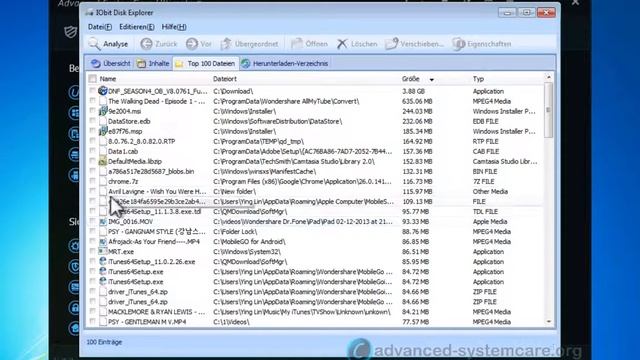Select the MACKLEMORE & RYAN LEWIS file
This screenshot has width=640, height=360.
coord(157,312)
